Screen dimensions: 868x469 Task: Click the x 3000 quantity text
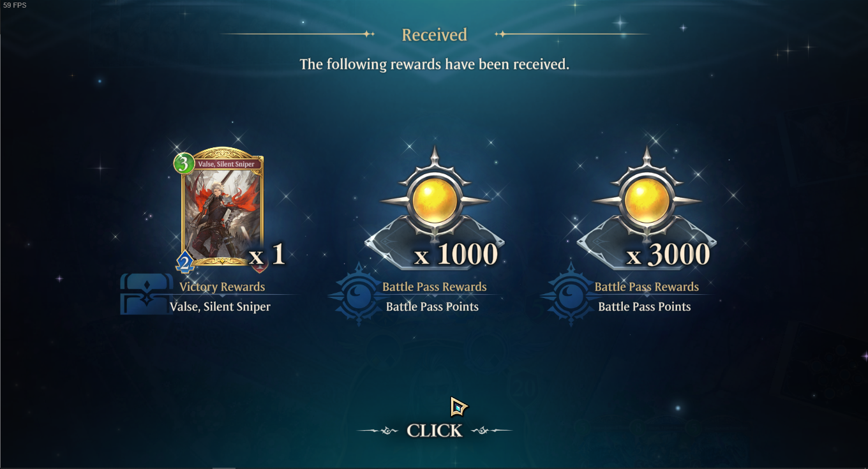click(x=668, y=255)
